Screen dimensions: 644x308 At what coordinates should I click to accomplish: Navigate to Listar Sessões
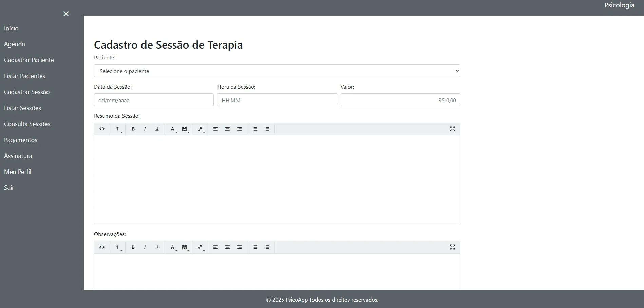click(x=22, y=108)
